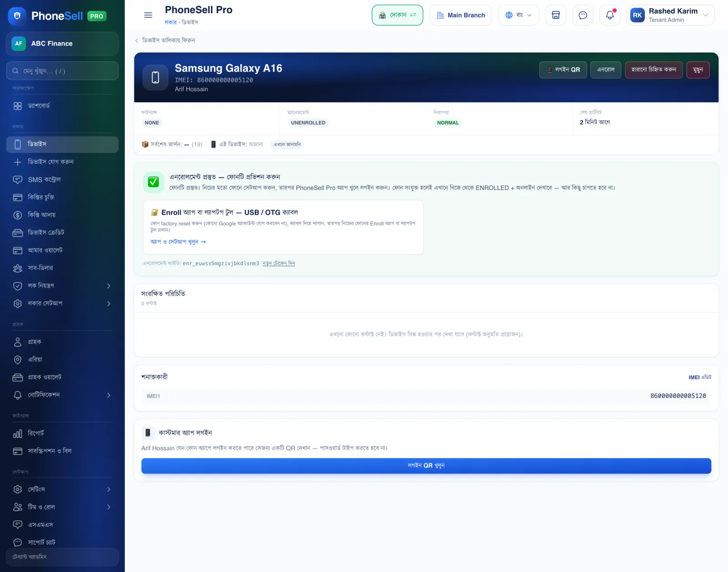Click হারানো চিহ্নিত করুন button
Screen dimensions: 728x572
click(x=654, y=70)
